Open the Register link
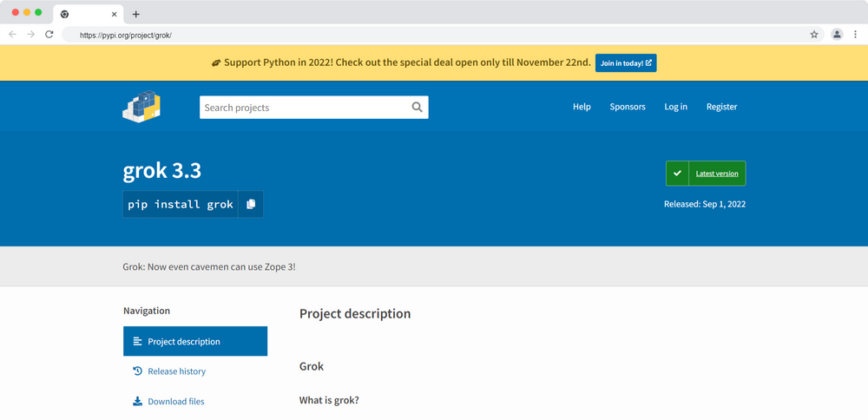Image resolution: width=868 pixels, height=420 pixels. pos(721,107)
